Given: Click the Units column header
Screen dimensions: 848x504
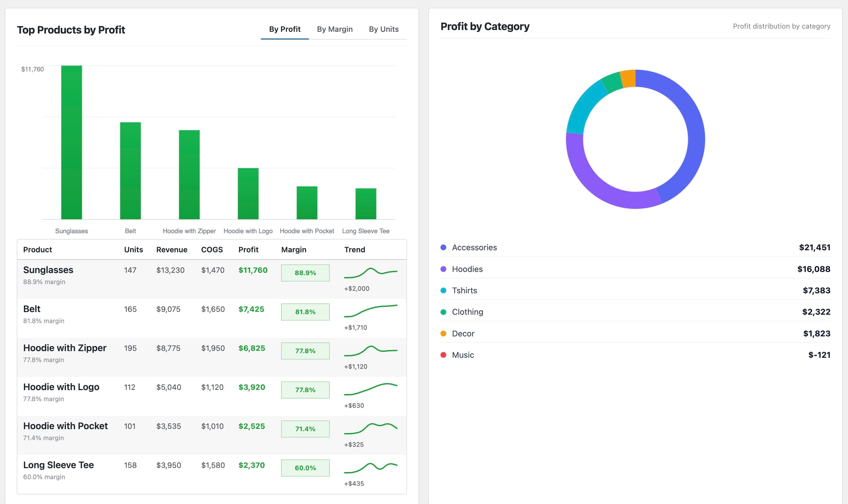Looking at the screenshot, I should click(x=133, y=250).
